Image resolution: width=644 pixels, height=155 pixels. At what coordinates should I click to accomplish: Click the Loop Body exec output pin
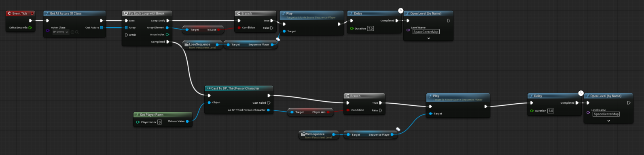pos(168,21)
